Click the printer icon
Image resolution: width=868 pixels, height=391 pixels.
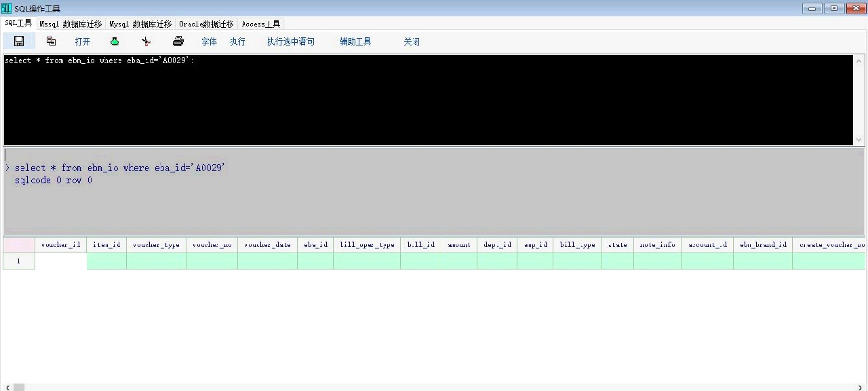[x=178, y=41]
